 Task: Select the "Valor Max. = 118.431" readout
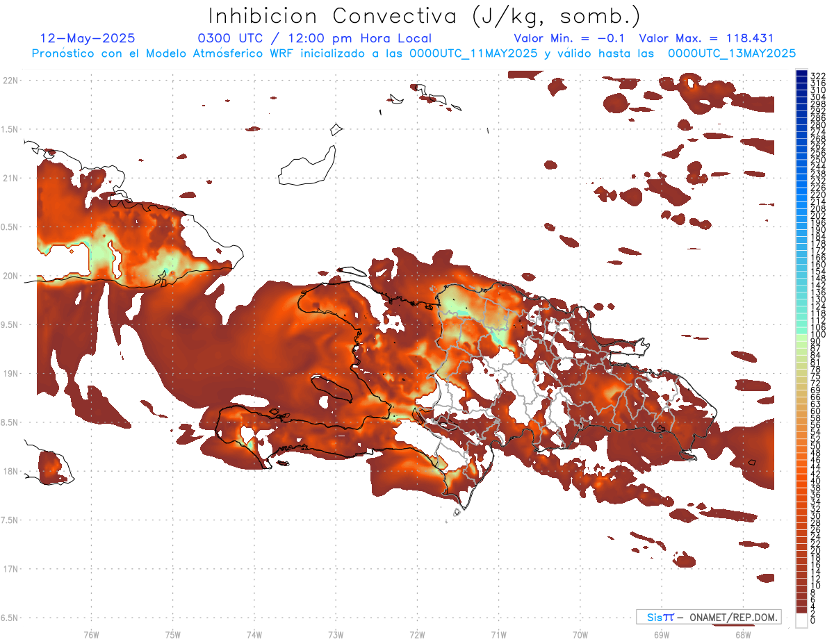[706, 38]
